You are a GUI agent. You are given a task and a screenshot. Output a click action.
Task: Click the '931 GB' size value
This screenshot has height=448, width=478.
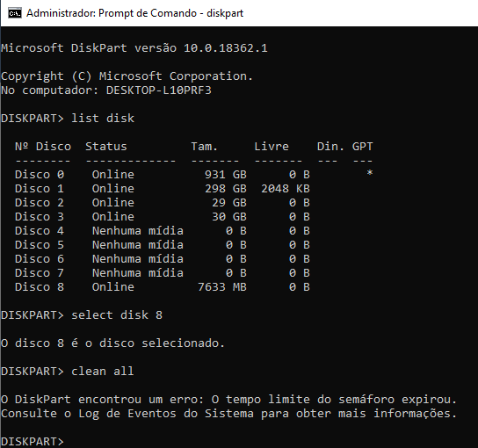[226, 175]
